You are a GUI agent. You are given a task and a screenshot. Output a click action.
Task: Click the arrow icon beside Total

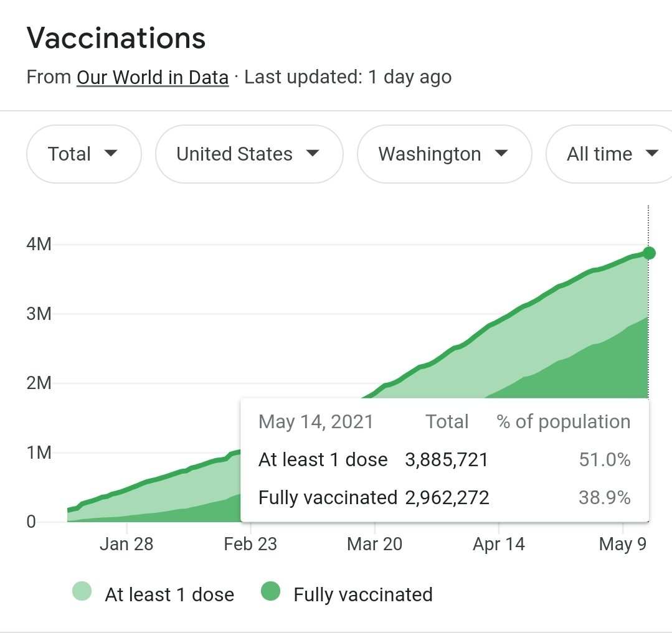coord(111,153)
